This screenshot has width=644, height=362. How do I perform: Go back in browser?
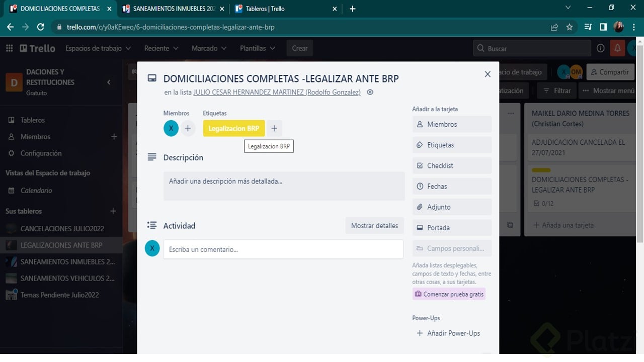tap(10, 27)
